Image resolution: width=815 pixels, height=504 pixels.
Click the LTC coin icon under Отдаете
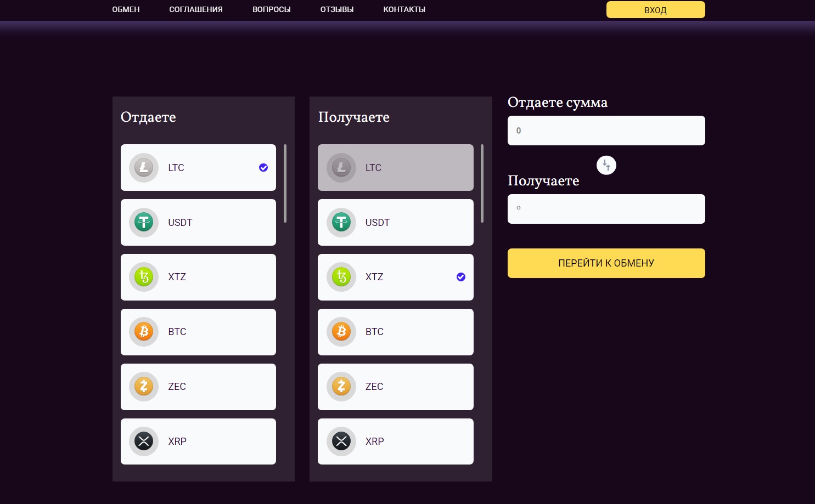point(144,168)
